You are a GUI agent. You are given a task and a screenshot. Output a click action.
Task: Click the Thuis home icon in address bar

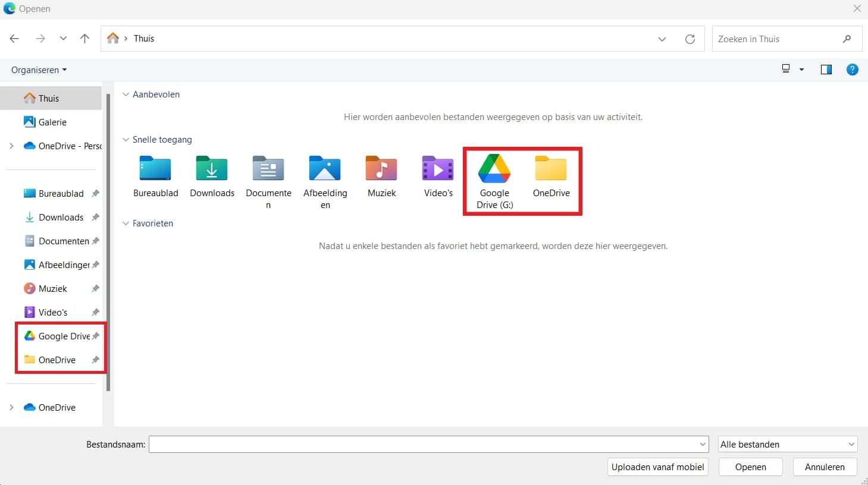point(113,39)
